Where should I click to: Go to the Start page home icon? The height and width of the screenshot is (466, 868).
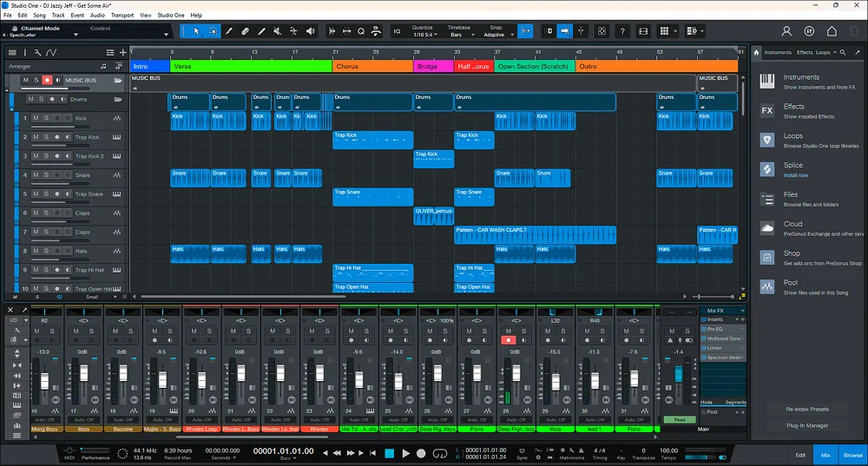tap(832, 31)
